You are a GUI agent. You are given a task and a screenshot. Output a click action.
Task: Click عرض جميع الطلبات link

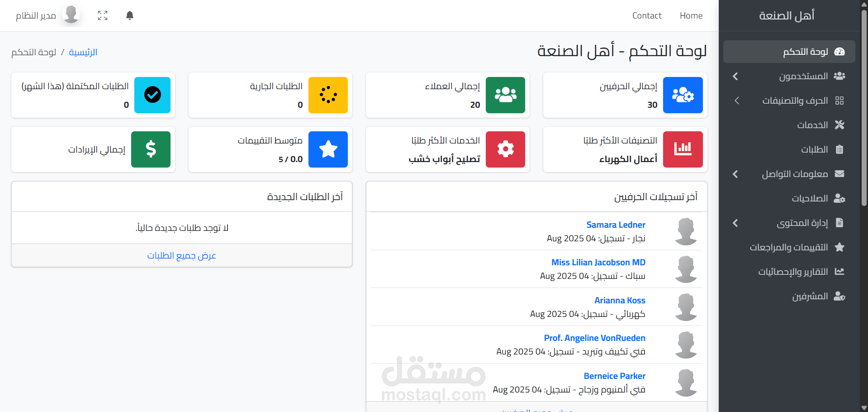(182, 255)
